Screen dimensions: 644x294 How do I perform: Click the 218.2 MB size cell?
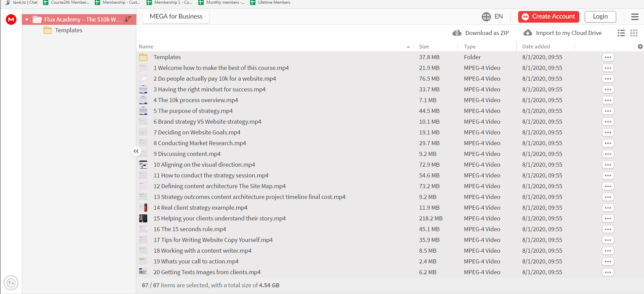point(431,218)
